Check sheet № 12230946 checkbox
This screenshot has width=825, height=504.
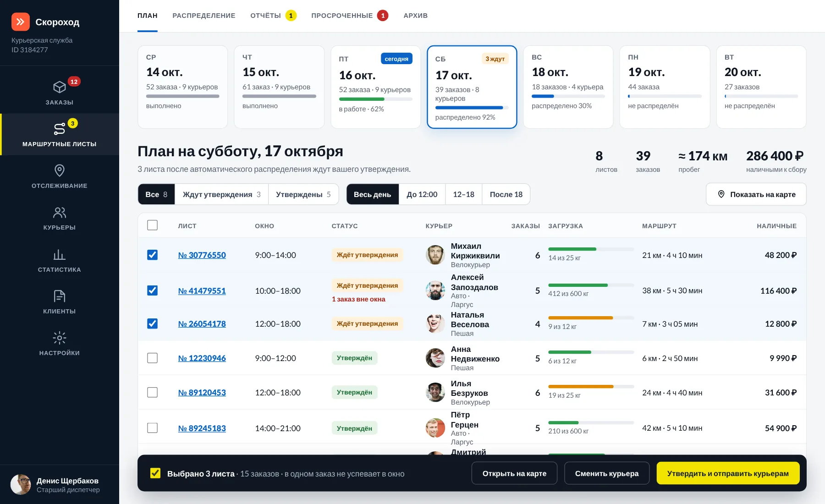point(153,358)
